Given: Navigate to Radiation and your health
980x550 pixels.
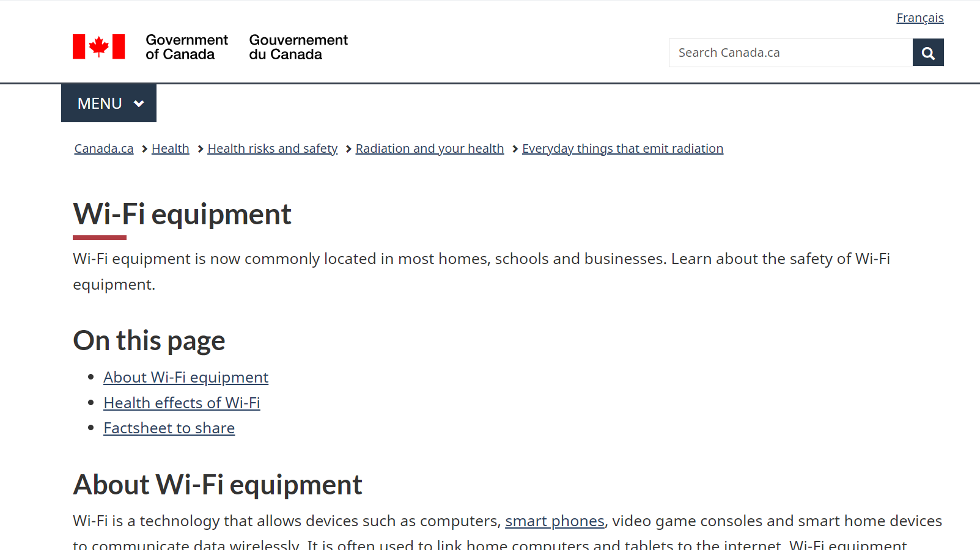Looking at the screenshot, I should pos(429,148).
